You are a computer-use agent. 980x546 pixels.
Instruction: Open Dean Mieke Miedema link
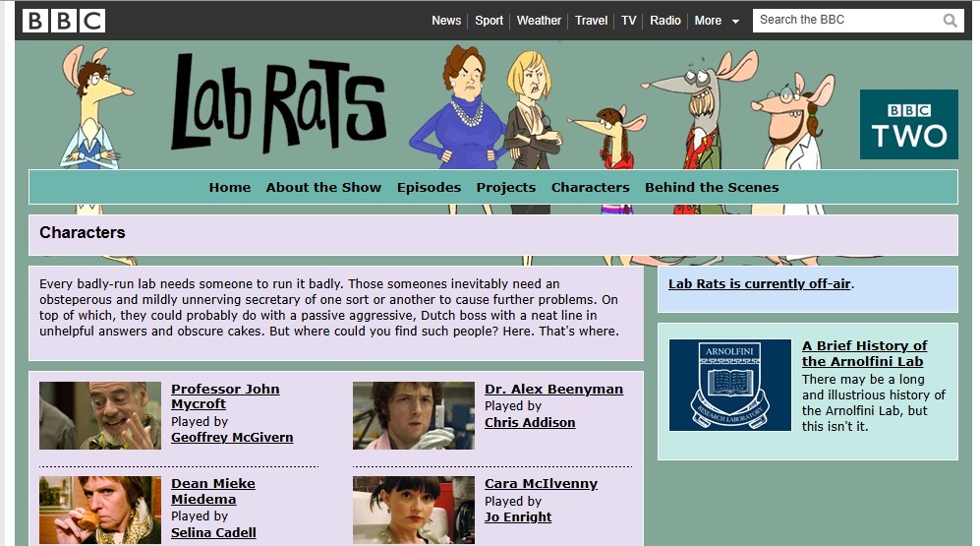(x=213, y=492)
